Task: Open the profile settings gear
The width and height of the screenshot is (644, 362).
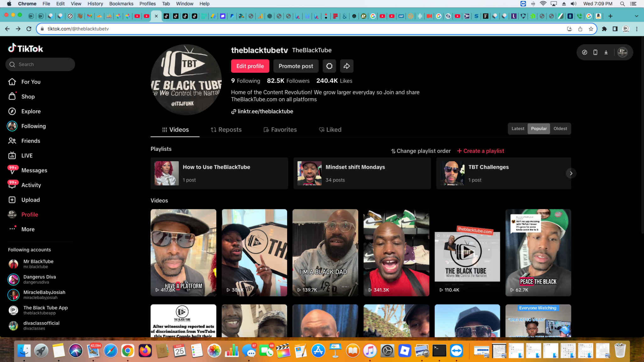Action: (329, 66)
